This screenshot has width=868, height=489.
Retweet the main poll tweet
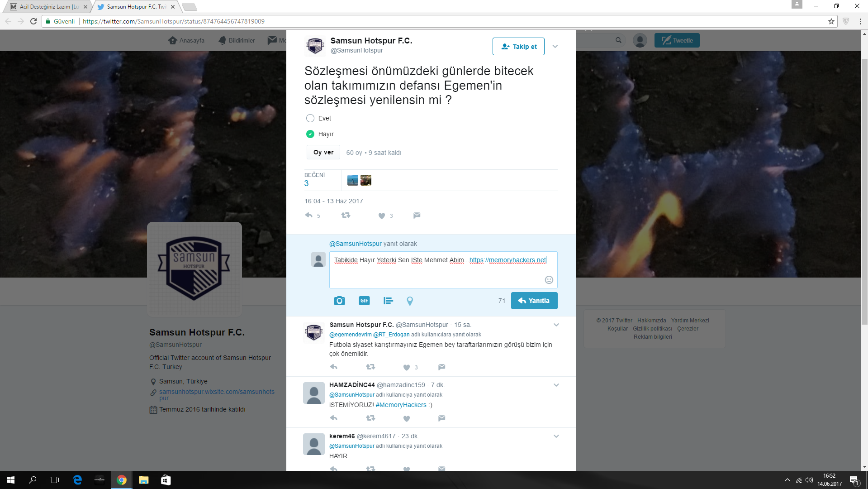346,216
